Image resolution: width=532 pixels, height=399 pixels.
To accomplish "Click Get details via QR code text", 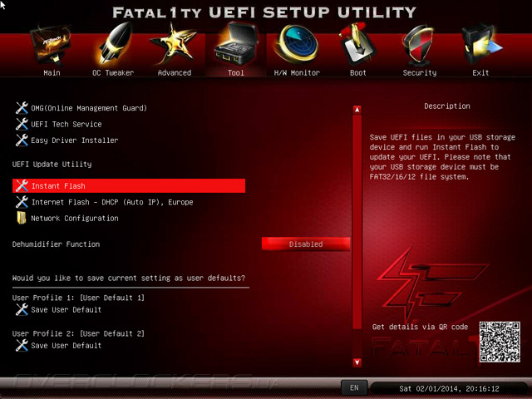I will [420, 327].
